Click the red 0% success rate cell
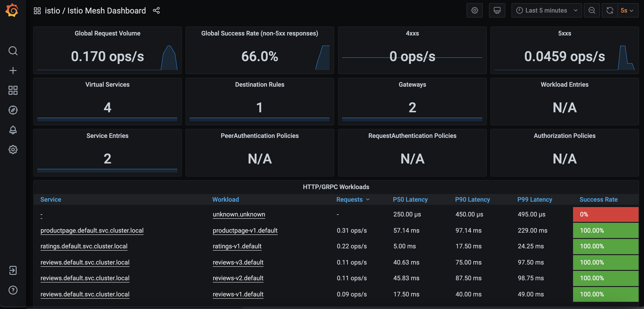The image size is (644, 309). [x=605, y=214]
